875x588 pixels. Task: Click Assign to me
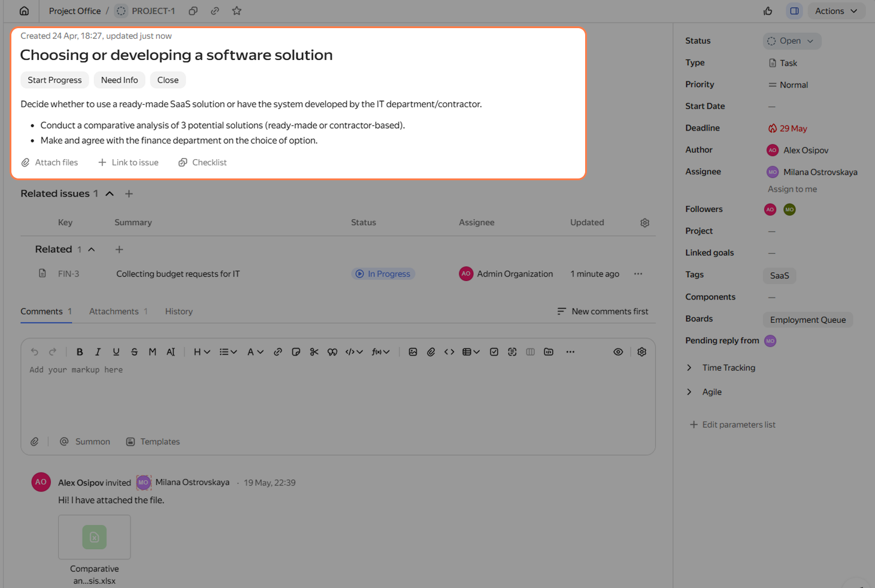792,189
